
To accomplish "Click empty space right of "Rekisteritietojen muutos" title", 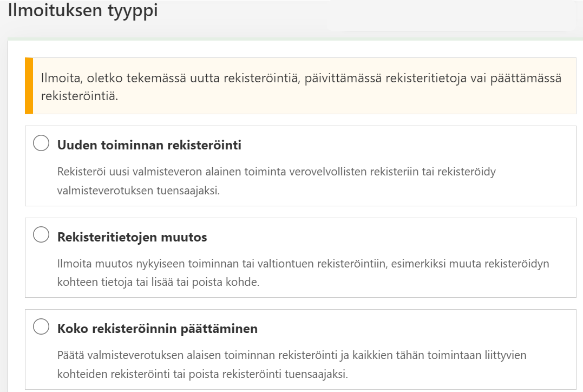I will tap(390, 237).
